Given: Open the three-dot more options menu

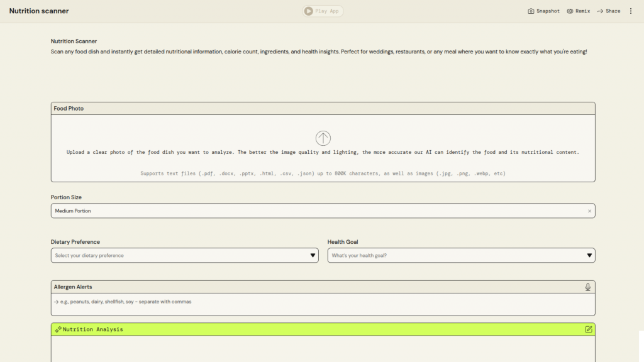Looking at the screenshot, I should pos(631,11).
